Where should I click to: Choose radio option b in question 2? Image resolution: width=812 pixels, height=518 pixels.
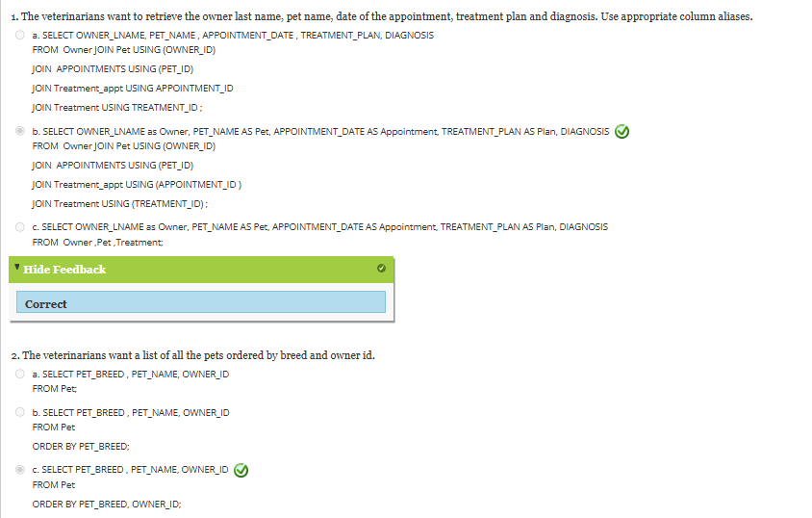(x=20, y=412)
